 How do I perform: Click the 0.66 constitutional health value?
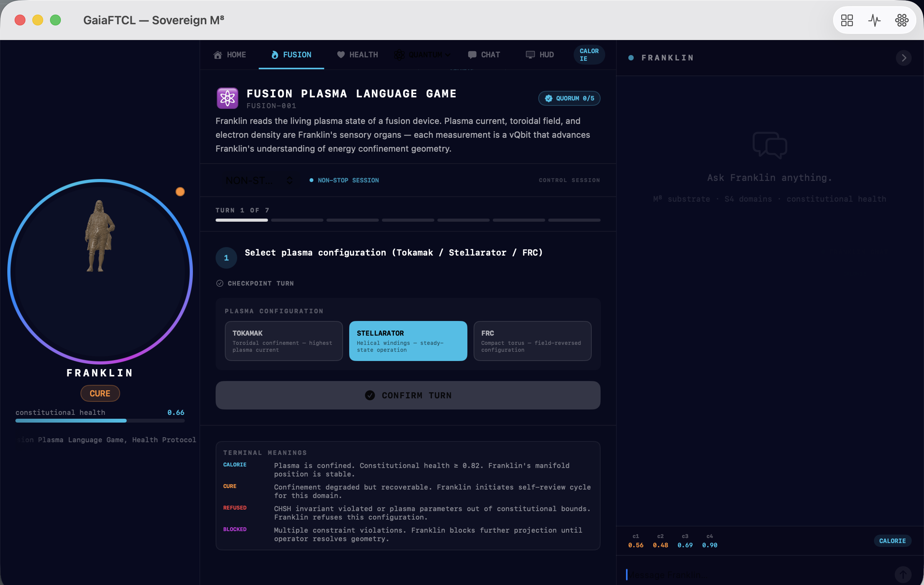pos(176,413)
